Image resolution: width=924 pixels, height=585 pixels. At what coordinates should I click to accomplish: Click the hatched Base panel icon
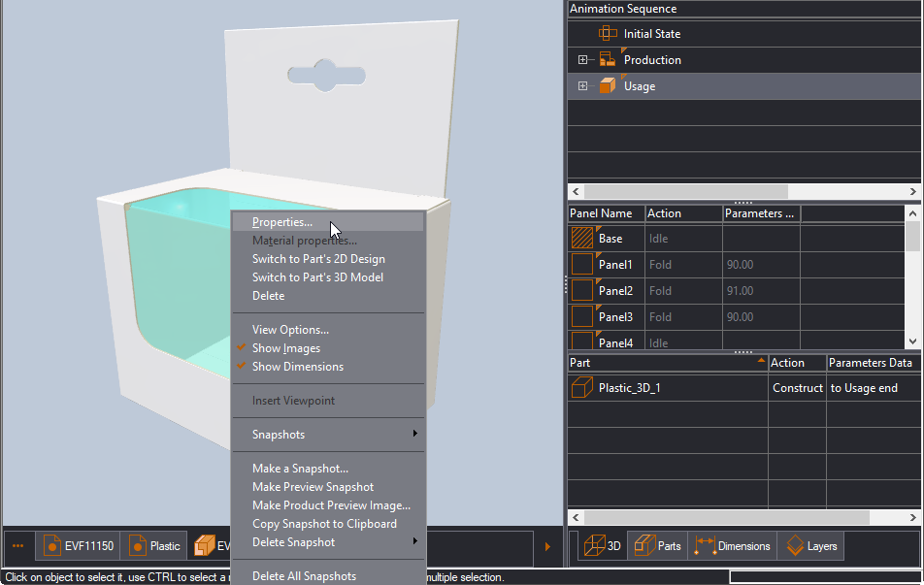pyautogui.click(x=582, y=238)
